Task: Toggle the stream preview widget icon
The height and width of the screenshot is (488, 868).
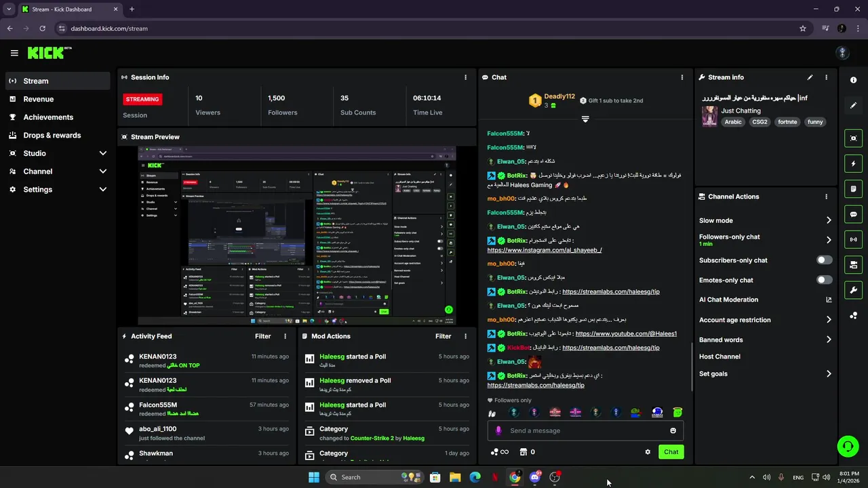Action: (853, 138)
